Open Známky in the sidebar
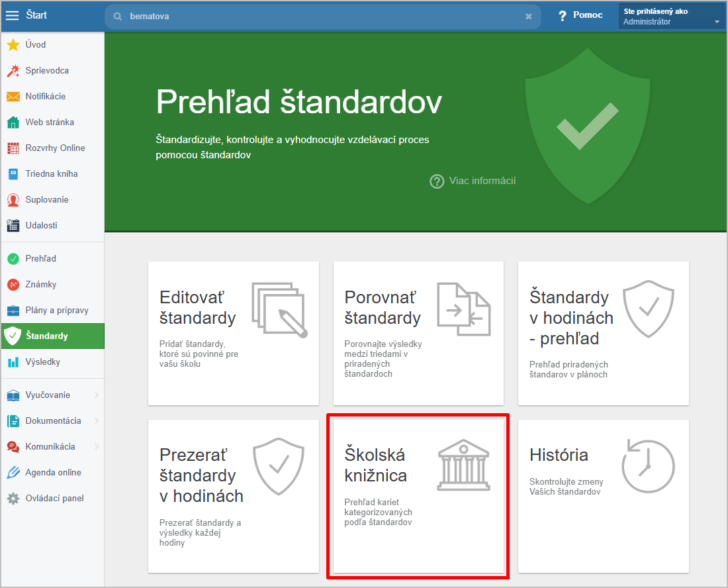Screen dimensions: 728x588 52,284
